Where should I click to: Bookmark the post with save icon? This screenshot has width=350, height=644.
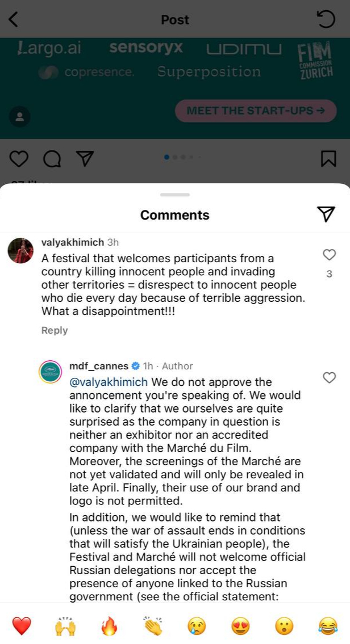click(328, 159)
